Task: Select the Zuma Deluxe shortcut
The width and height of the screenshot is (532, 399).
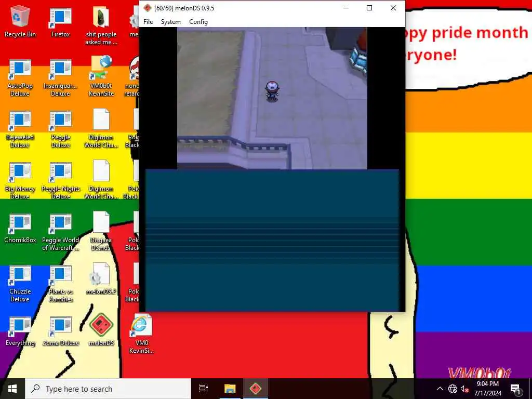Action: tap(60, 331)
